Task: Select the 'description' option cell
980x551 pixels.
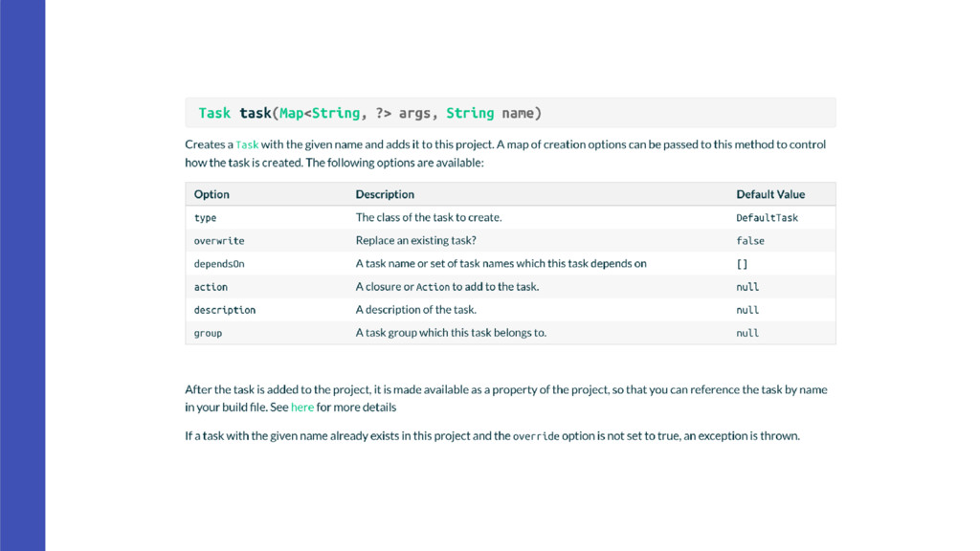Action: click(224, 310)
